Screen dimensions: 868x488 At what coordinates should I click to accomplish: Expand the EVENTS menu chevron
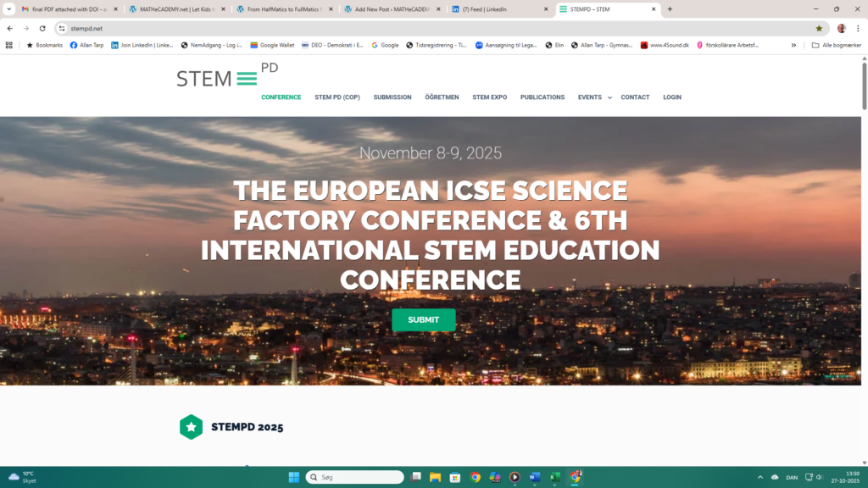[x=609, y=98]
